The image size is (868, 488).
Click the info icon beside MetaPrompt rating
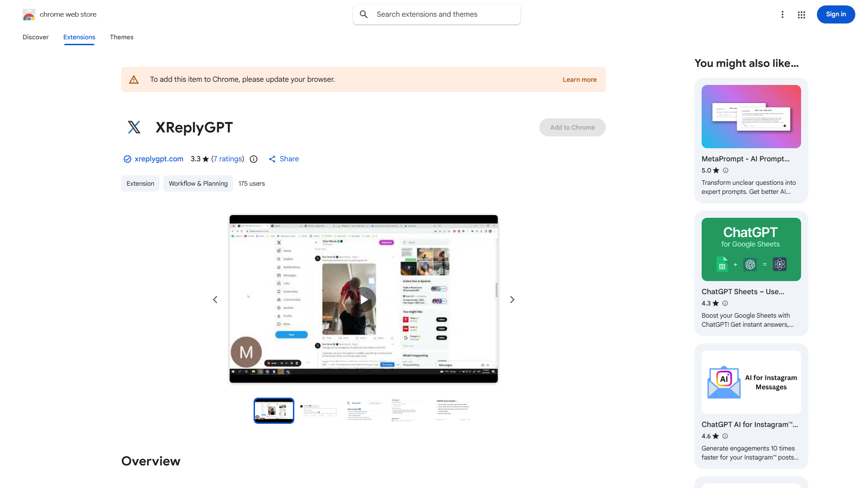(725, 170)
